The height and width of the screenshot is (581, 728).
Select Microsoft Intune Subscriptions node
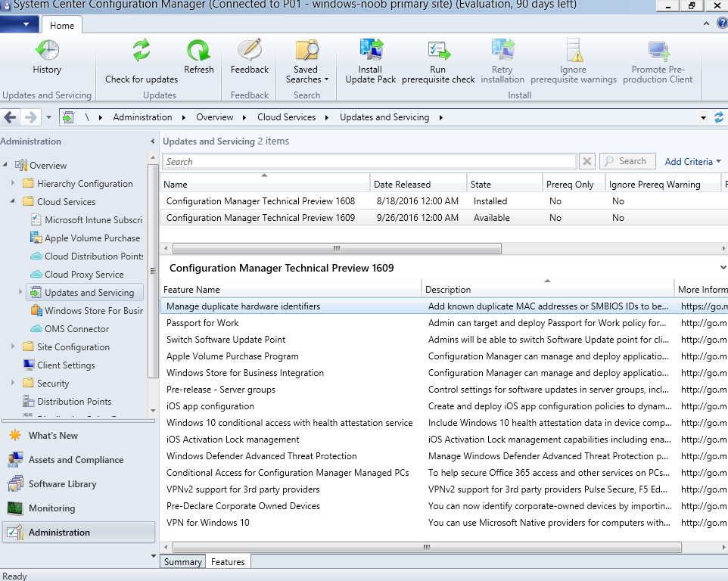pos(87,220)
